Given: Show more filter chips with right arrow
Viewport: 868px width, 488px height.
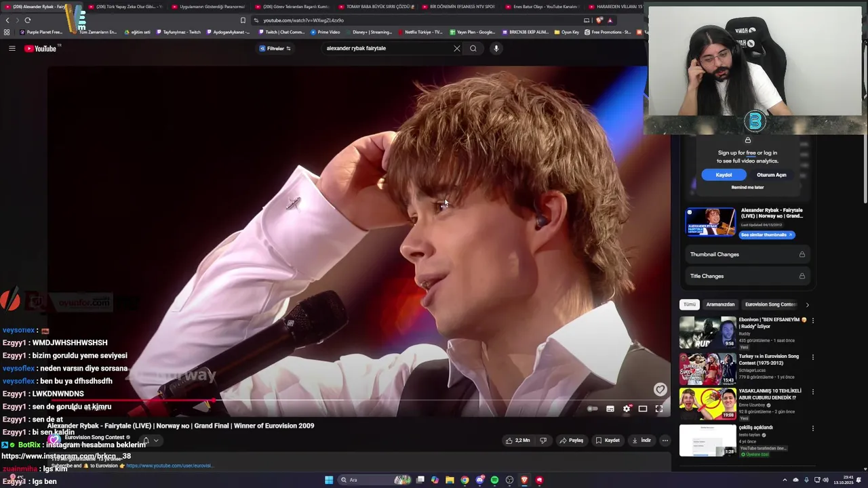Looking at the screenshot, I should (807, 305).
